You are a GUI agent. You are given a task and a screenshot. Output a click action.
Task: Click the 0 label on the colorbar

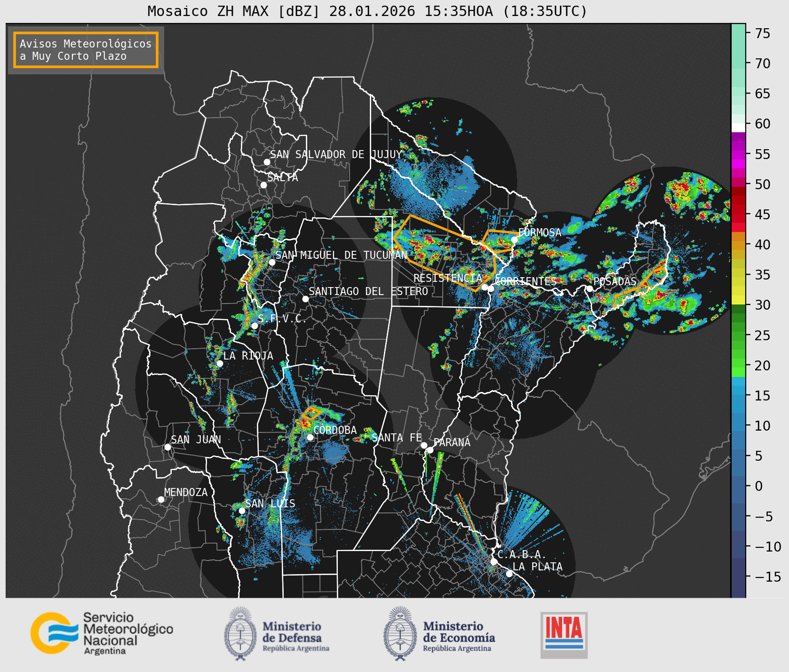[758, 486]
